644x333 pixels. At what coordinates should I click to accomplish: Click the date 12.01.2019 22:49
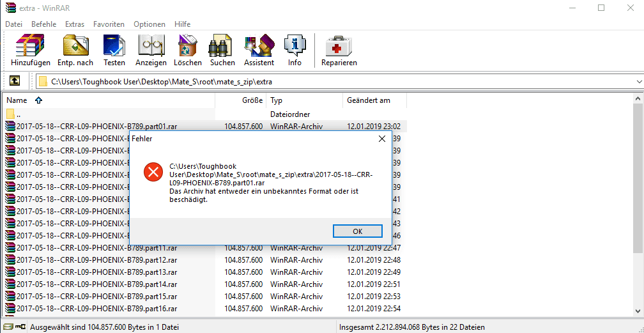[x=374, y=272]
